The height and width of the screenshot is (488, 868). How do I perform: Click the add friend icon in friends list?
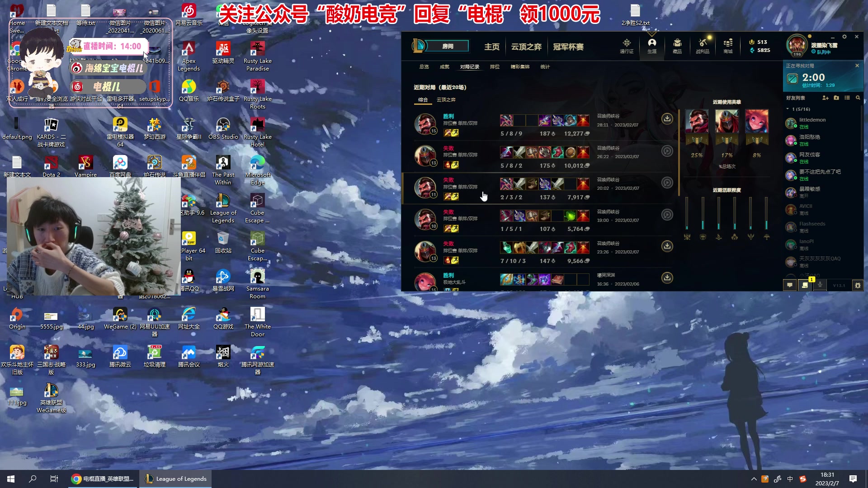tap(826, 98)
